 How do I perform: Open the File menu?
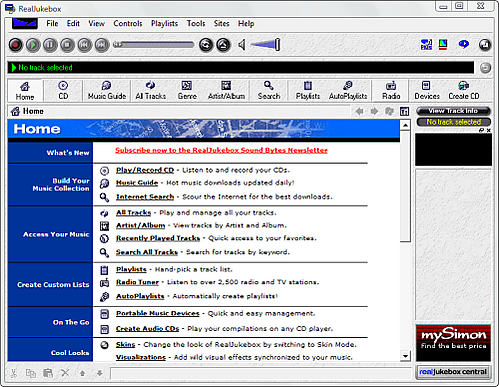point(52,23)
